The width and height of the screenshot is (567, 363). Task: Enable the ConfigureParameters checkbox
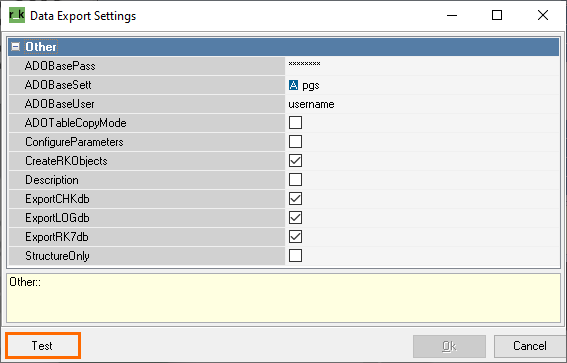point(295,141)
